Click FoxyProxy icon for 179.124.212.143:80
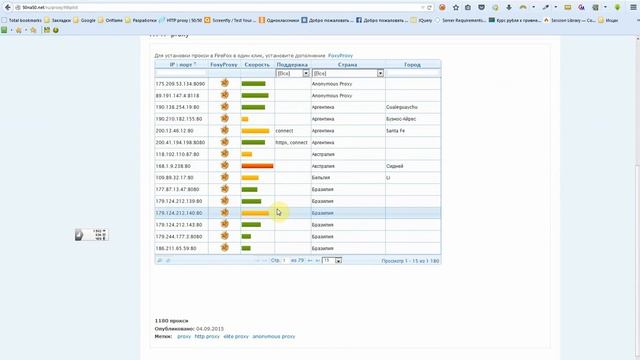 pyautogui.click(x=224, y=224)
